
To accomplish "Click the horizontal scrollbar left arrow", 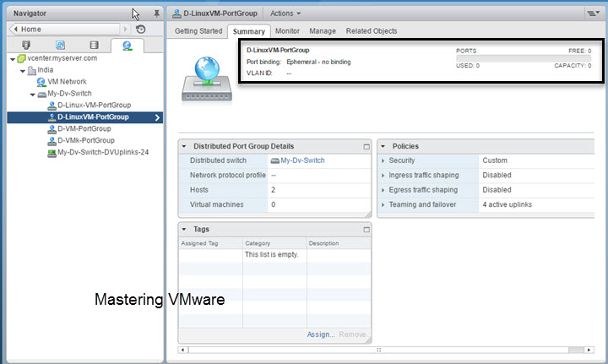I will [x=183, y=350].
